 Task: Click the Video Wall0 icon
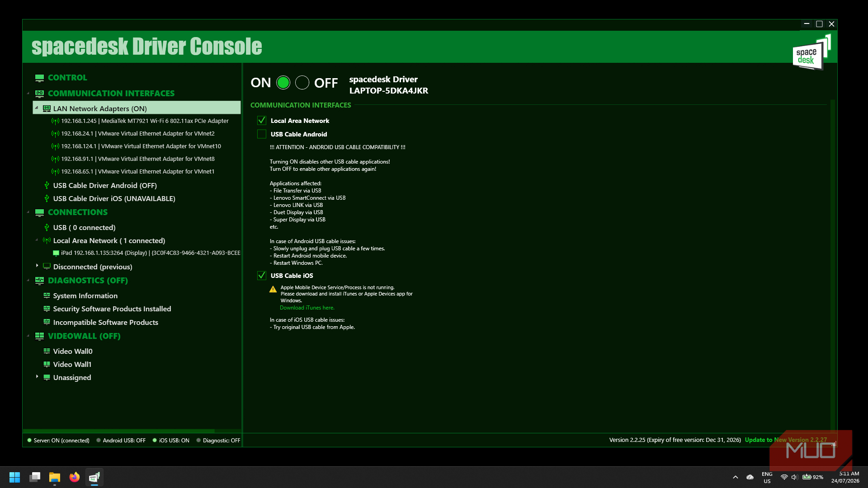coord(47,351)
